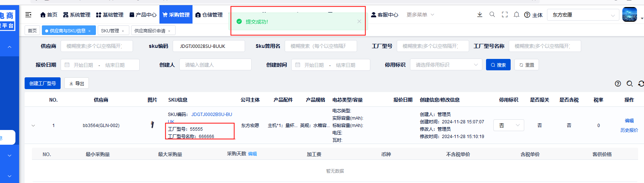Close the 供应商报价申请 tab
Image resolution: width=644 pixels, height=183 pixels.
coord(169,31)
